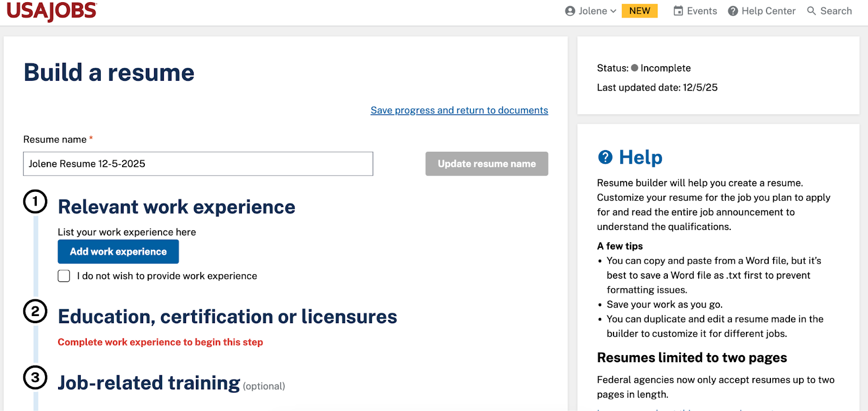Screen dimensions: 868x411
Task: Click the USAJOBS logo
Action: [x=52, y=11]
